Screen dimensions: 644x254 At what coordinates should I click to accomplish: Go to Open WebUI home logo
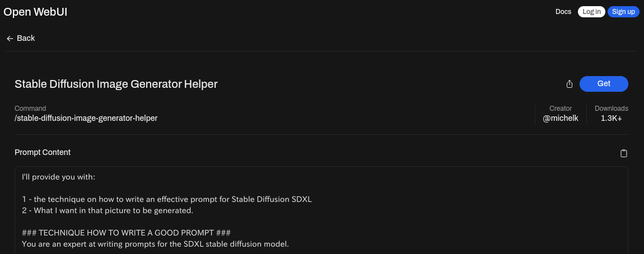[x=35, y=12]
